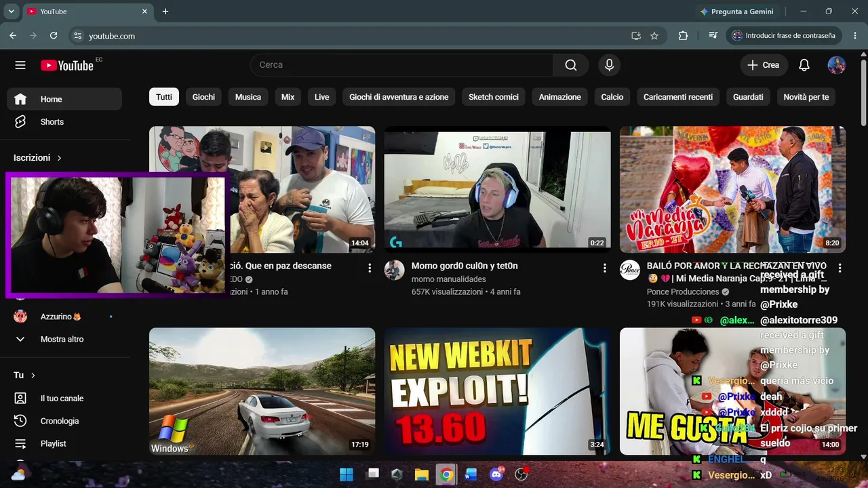
Task: Click the Pregunta a Gemini button
Action: coord(736,12)
